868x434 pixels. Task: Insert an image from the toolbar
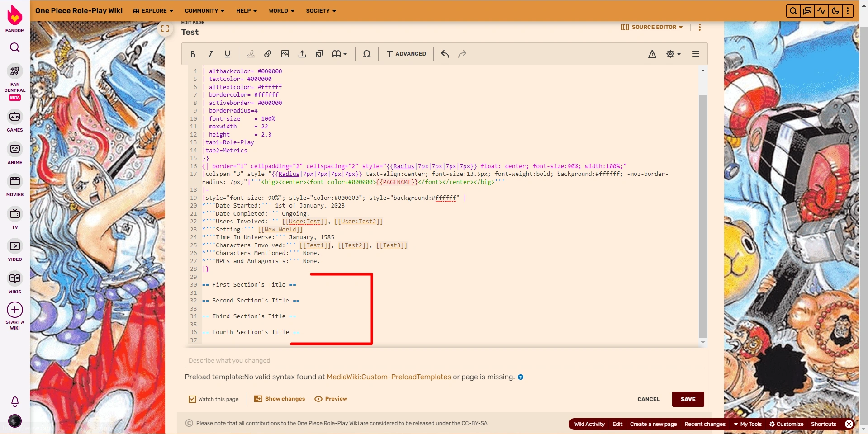click(x=285, y=54)
